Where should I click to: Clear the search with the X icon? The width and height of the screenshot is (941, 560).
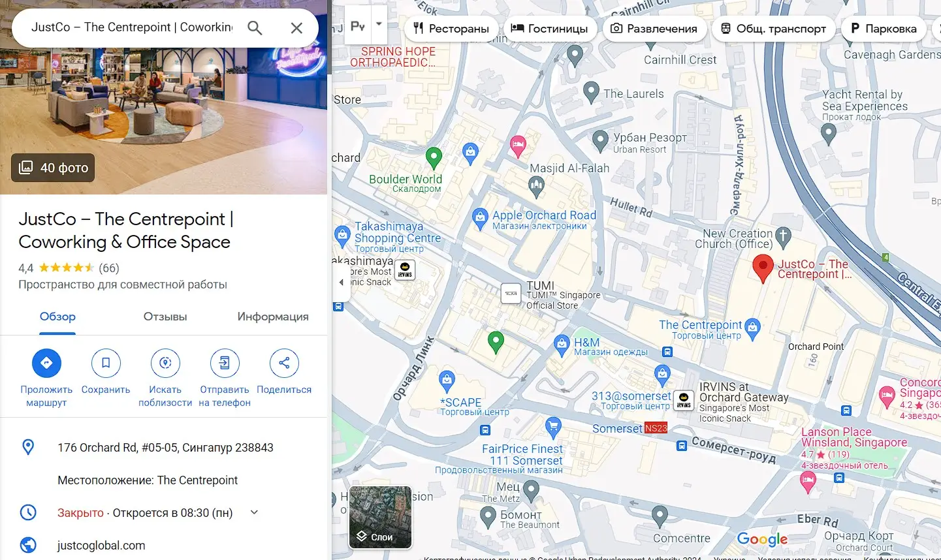tap(296, 27)
